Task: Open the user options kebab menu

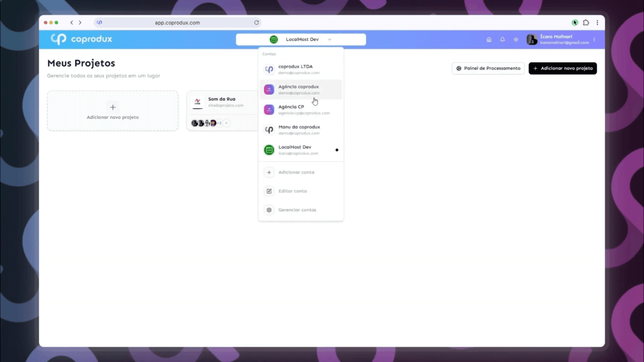Action: (x=594, y=40)
